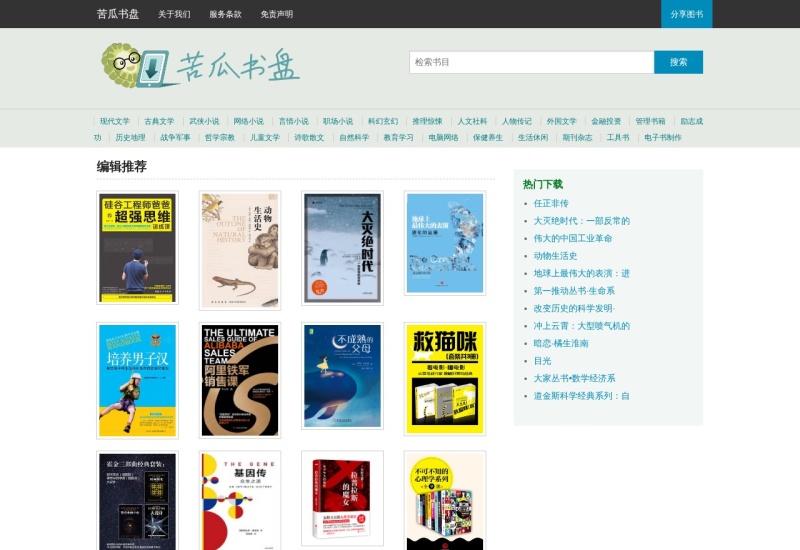Open 关于我们 in the top navigation
800x550 pixels.
(x=174, y=15)
